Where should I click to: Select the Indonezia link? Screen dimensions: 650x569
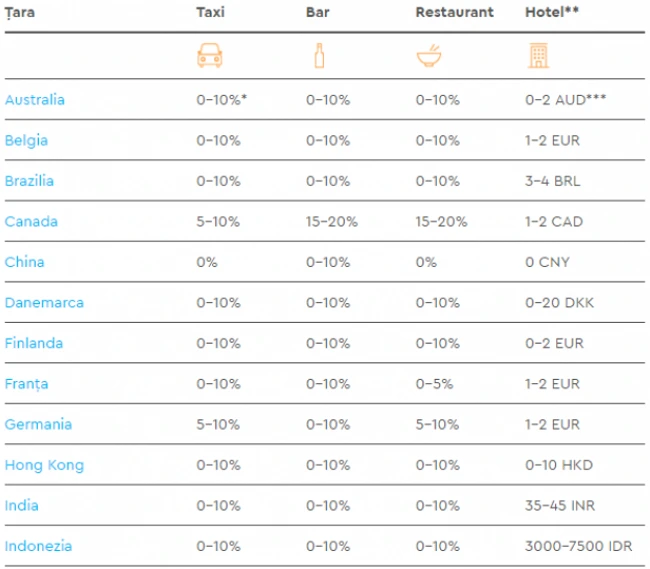click(38, 546)
